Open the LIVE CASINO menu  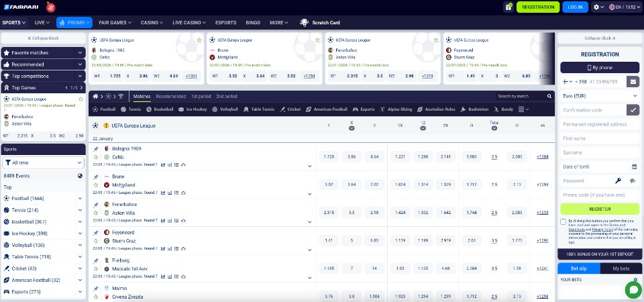click(189, 23)
